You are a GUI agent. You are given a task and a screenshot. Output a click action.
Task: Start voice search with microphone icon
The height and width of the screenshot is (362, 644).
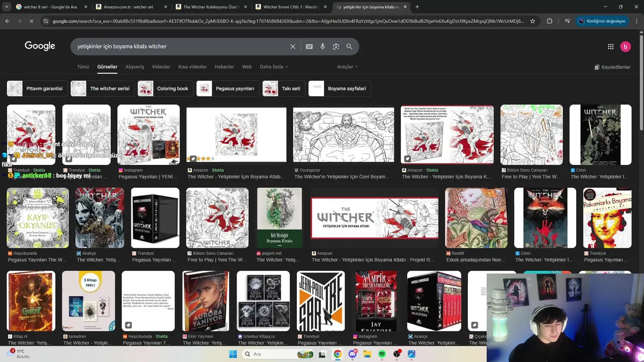pos(323,46)
